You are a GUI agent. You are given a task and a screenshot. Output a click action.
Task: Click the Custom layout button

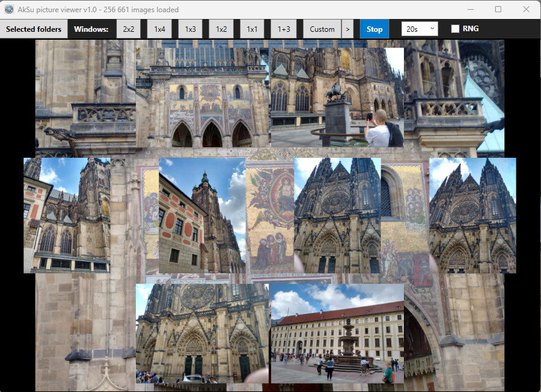click(322, 29)
